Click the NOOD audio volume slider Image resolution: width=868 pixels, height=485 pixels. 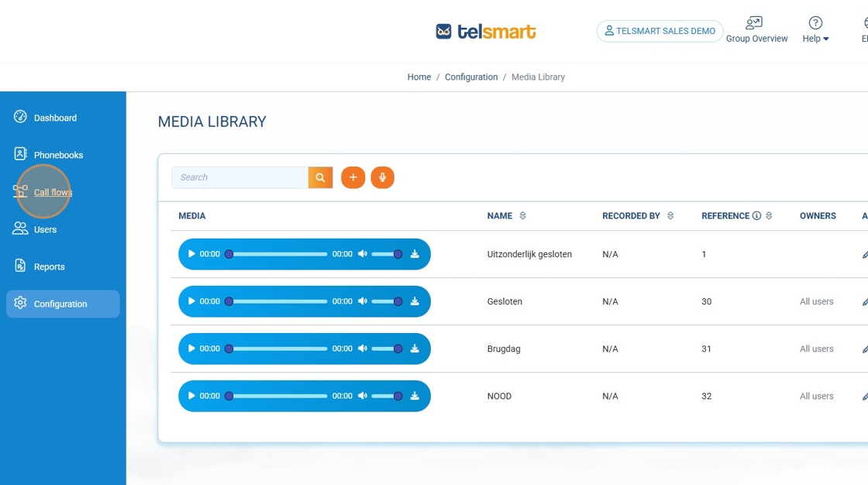[386, 396]
